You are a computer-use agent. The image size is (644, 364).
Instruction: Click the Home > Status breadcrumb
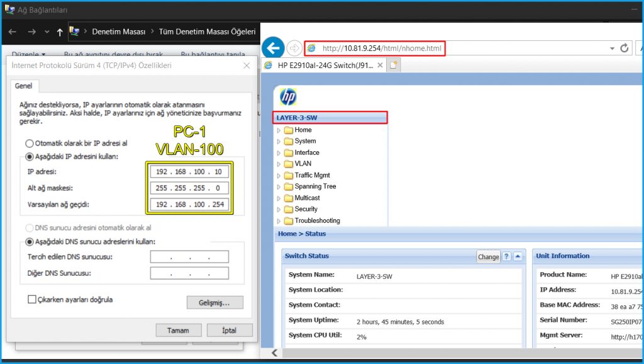click(302, 234)
